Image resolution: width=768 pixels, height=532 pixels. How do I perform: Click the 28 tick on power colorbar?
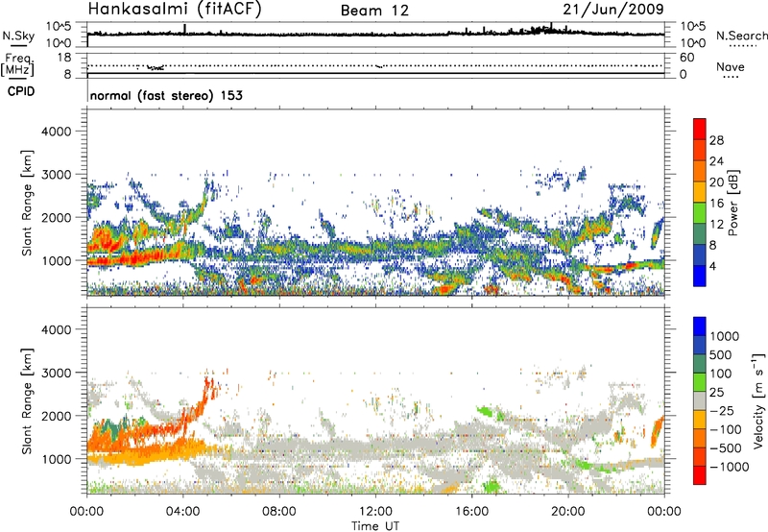pos(716,140)
